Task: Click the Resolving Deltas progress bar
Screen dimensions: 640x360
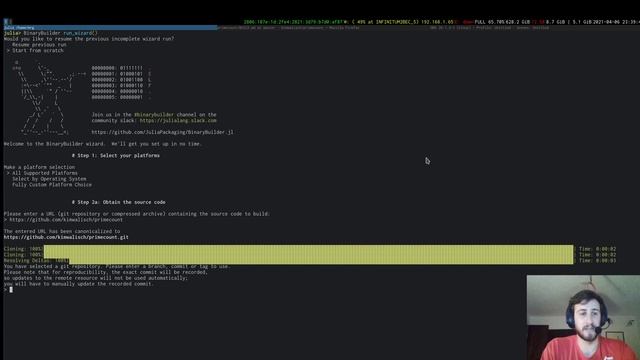Action: point(321,260)
